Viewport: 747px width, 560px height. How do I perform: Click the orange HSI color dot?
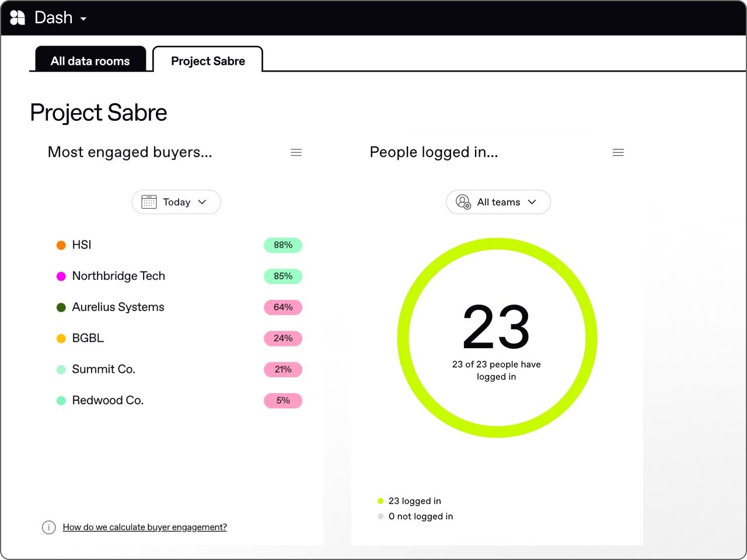point(61,245)
